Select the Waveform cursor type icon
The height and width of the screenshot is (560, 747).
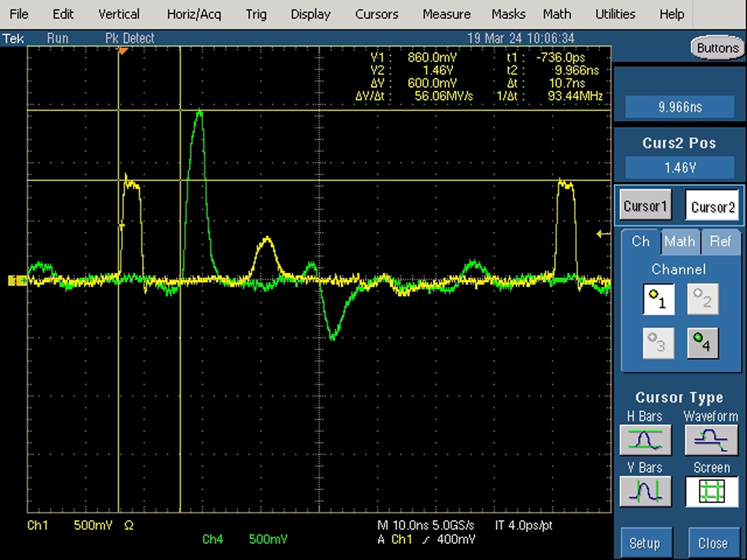pos(711,440)
